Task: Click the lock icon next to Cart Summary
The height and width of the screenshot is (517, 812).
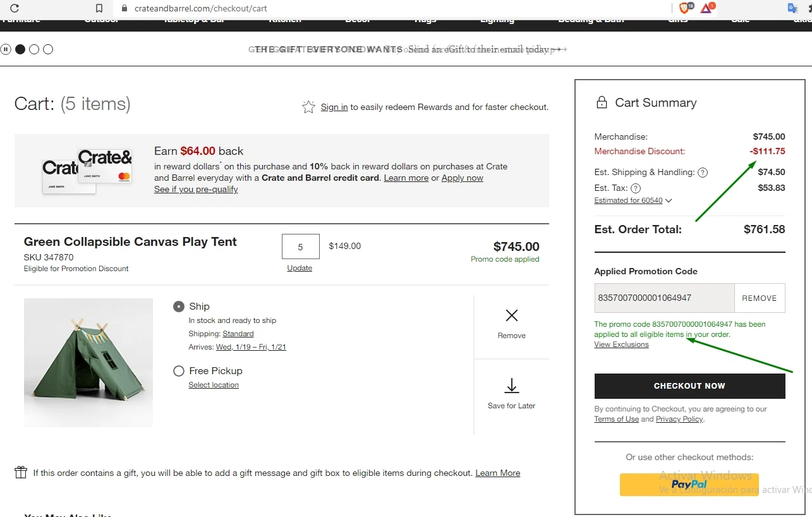Action: (x=601, y=102)
